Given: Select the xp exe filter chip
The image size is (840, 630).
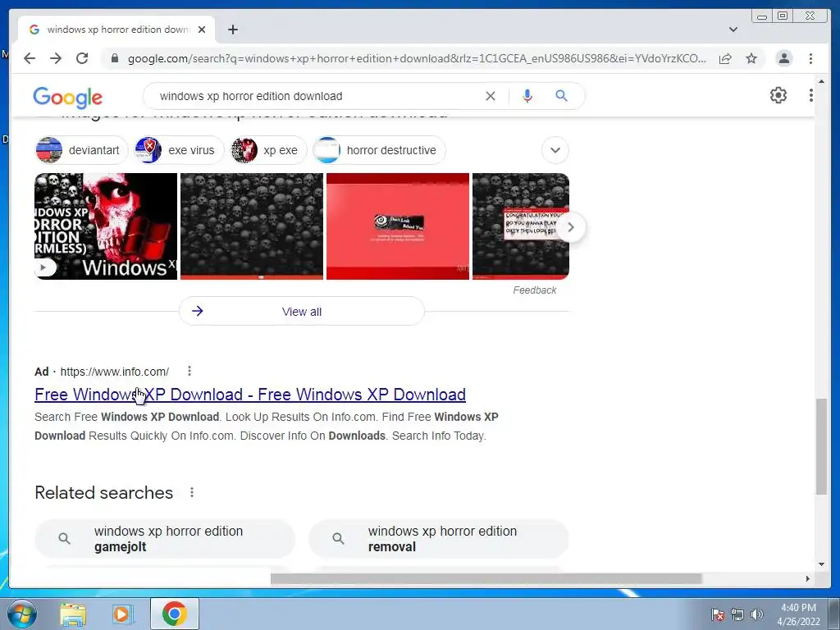Looking at the screenshot, I should (x=268, y=150).
